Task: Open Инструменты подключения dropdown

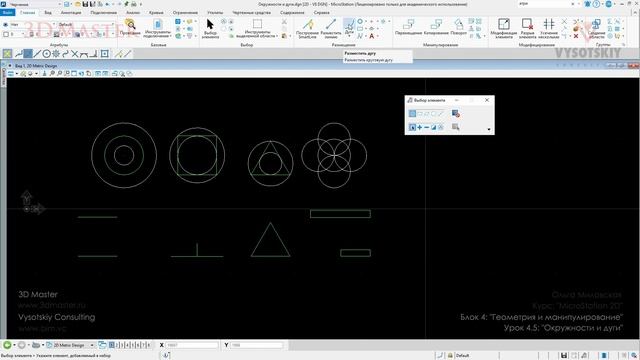Action: point(157,28)
